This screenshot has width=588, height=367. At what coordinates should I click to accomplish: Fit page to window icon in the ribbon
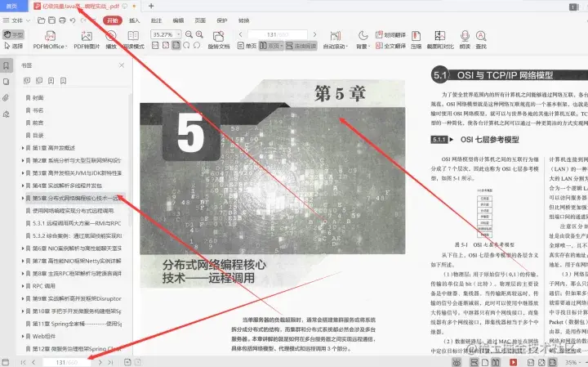pyautogui.click(x=166, y=46)
